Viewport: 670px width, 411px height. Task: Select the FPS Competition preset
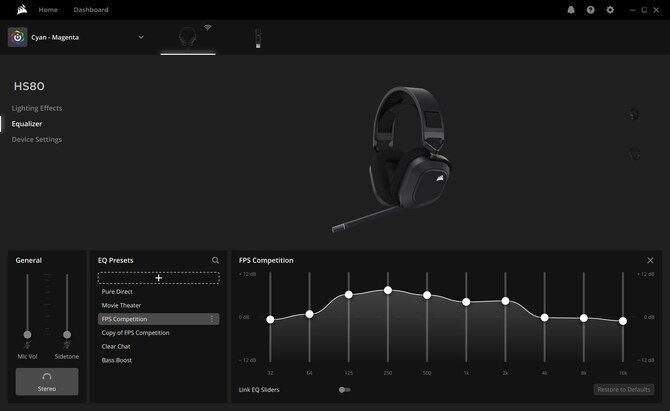click(159, 319)
